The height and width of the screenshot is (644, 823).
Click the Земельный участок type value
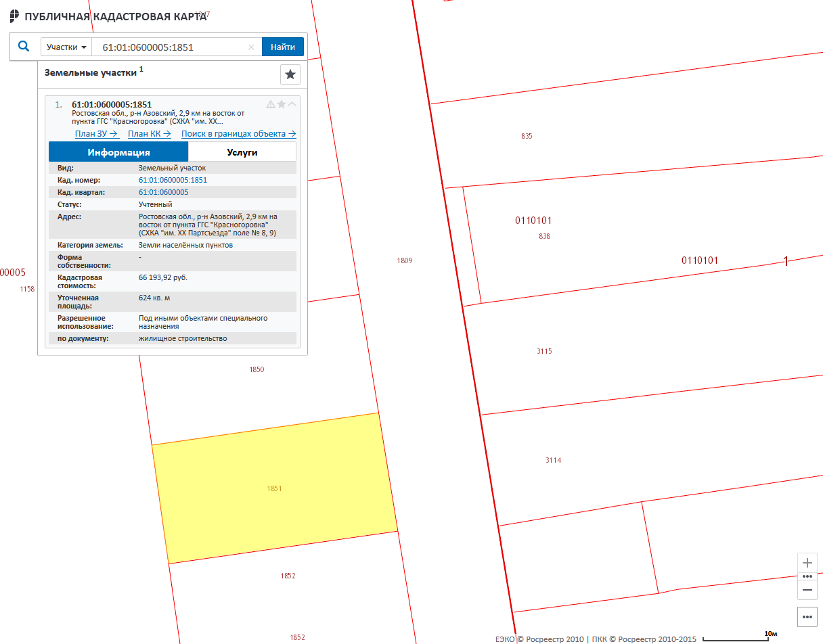click(172, 168)
